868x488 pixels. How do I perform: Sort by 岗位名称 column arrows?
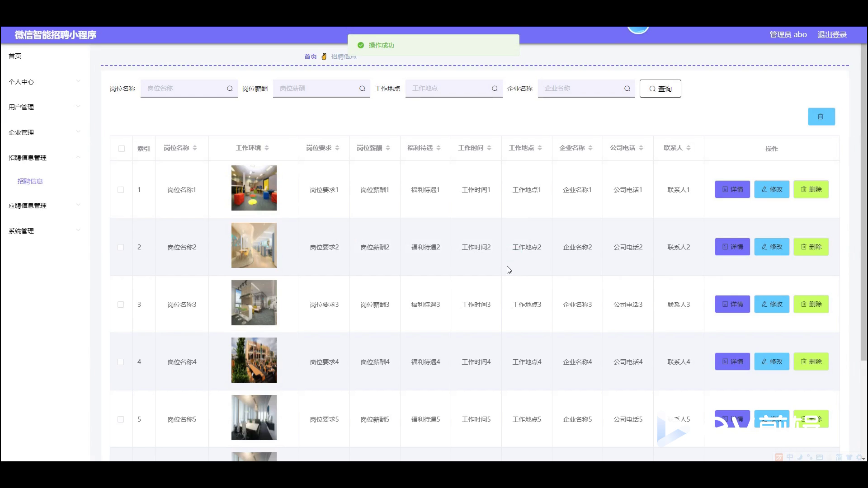(195, 148)
